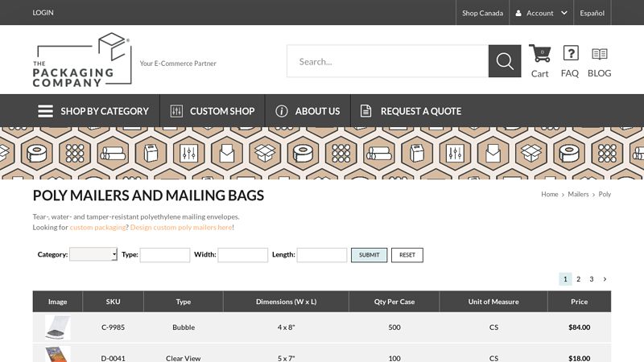
Task: Go to next results page arrow
Action: tap(605, 279)
